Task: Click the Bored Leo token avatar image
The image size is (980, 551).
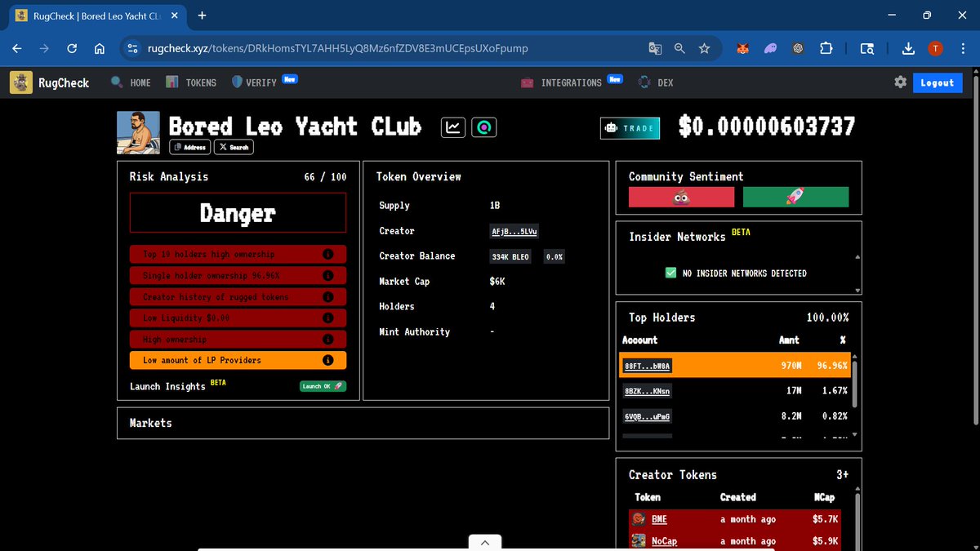Action: 139,132
